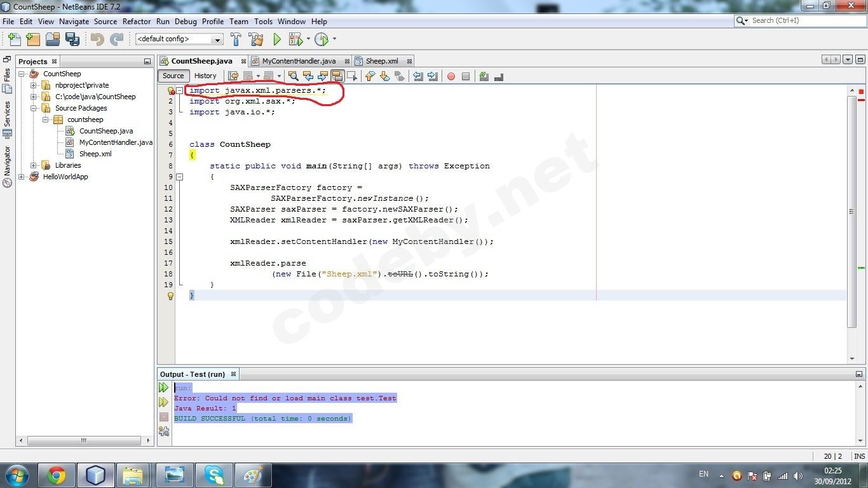The image size is (868, 488).
Task: Open the vertical Navigator side tab
Action: click(x=7, y=166)
